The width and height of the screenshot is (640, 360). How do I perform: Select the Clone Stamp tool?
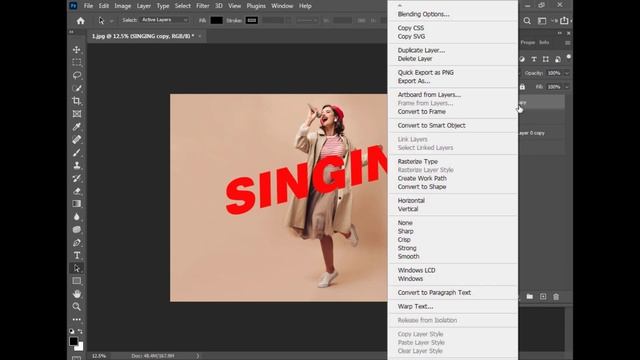77,165
